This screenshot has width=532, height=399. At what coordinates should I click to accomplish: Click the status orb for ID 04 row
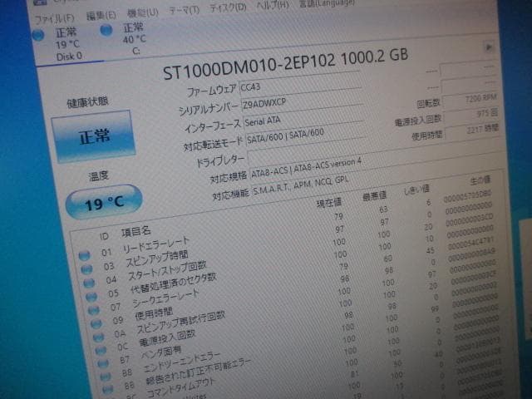(89, 283)
